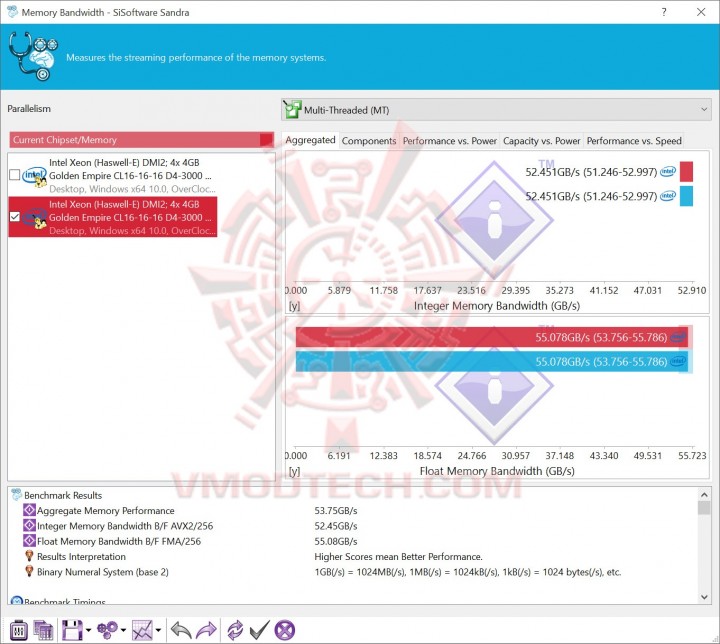This screenshot has height=644, width=720.
Task: Click the forward arrow icon
Action: click(206, 630)
